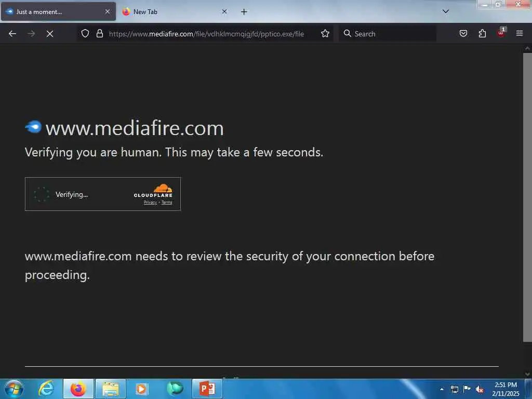The image size is (532, 399).
Task: Minimize the Firefox window
Action: tap(485, 4)
